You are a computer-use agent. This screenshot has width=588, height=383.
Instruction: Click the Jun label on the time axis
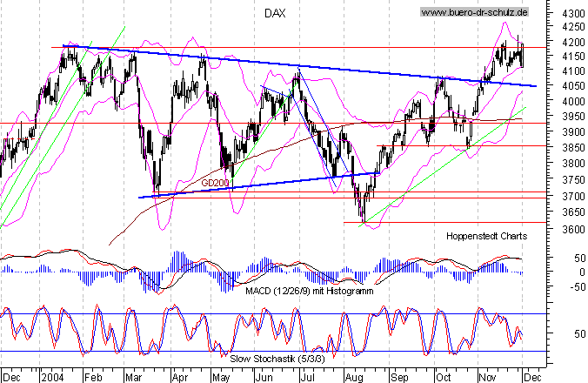tap(264, 377)
